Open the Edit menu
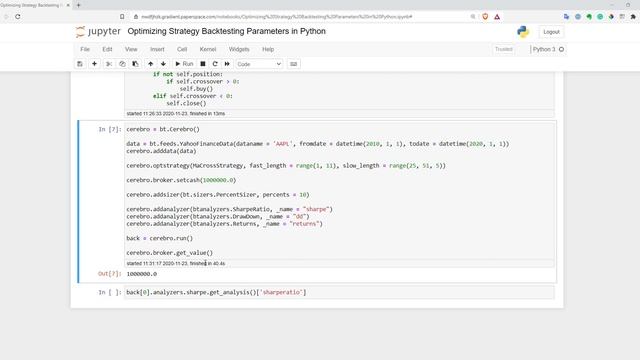 (x=107, y=49)
